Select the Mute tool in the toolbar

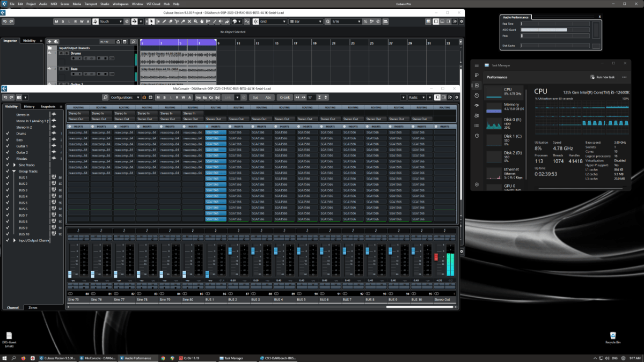click(189, 21)
